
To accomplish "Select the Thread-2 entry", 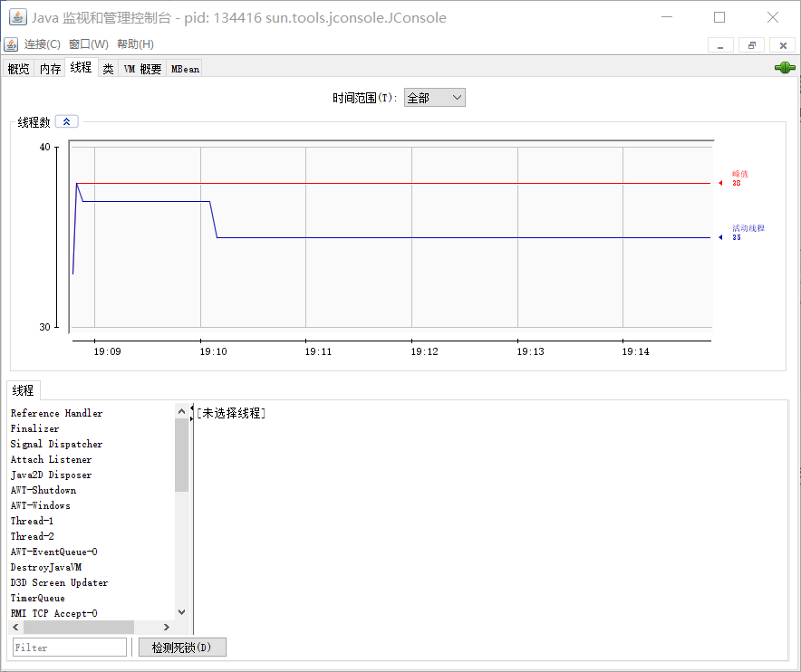I will click(x=33, y=536).
